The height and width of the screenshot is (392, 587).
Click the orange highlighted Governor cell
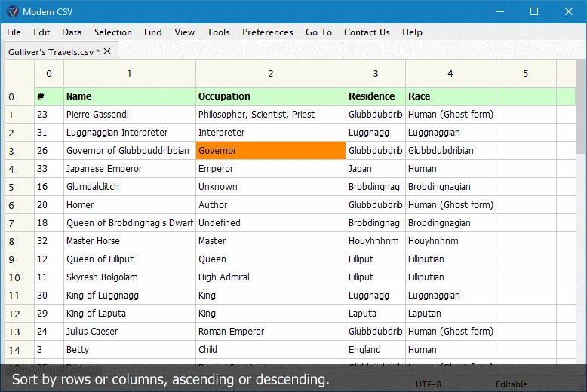coord(271,151)
